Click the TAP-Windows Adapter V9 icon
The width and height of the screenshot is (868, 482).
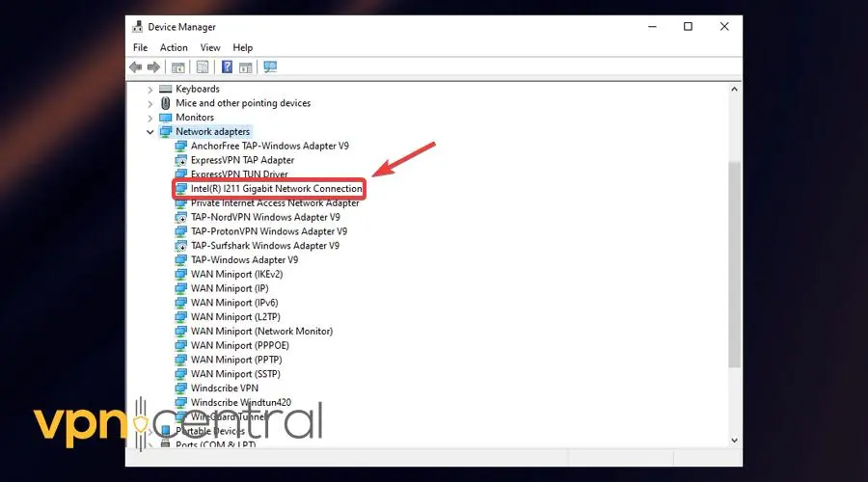click(181, 260)
